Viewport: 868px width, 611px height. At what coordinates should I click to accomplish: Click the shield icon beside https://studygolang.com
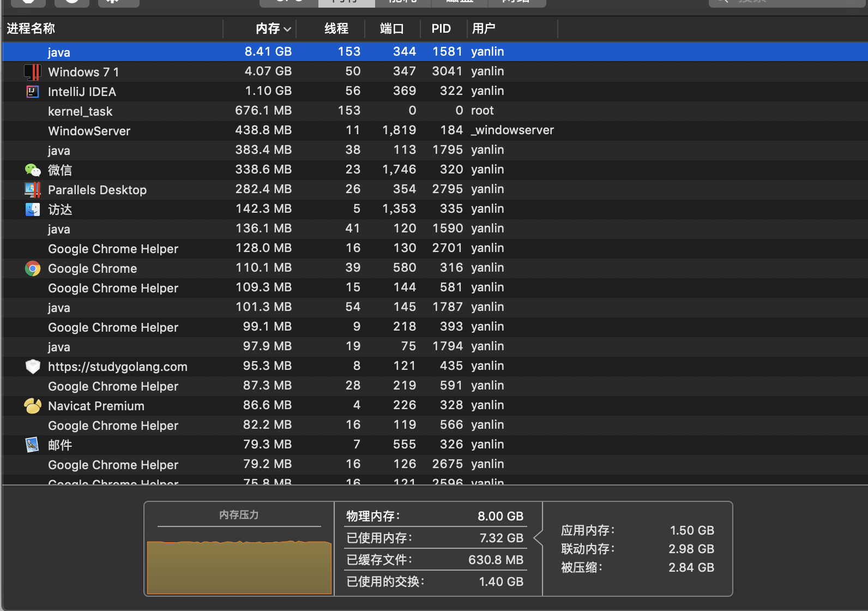pyautogui.click(x=33, y=367)
